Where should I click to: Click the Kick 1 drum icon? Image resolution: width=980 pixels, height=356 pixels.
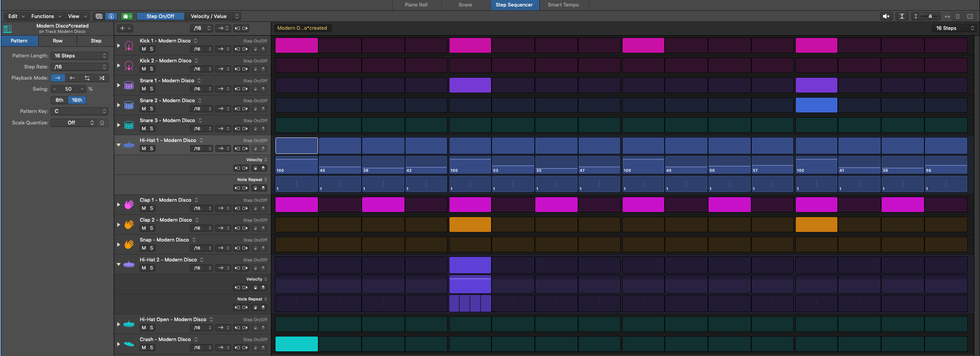click(129, 46)
